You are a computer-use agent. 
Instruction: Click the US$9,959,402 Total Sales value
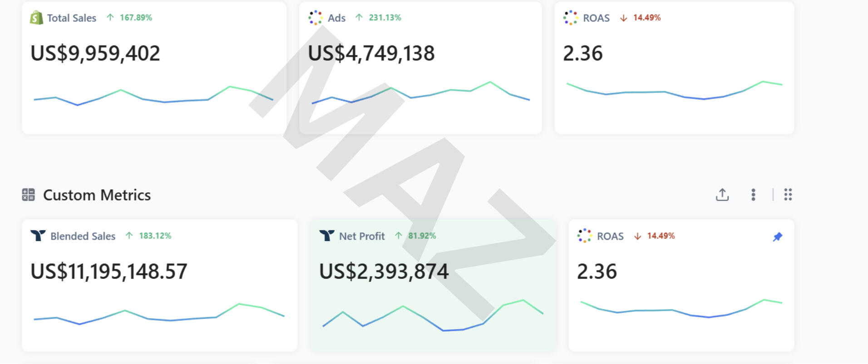[95, 53]
